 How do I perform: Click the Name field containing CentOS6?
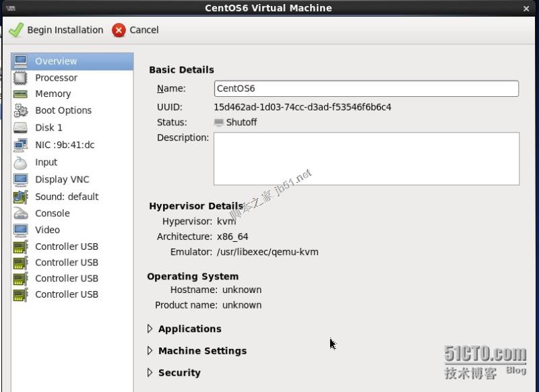(366, 89)
